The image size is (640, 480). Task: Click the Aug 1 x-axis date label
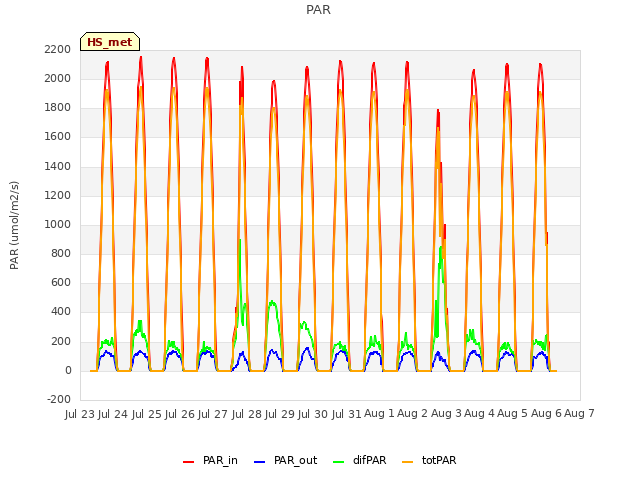coord(379,414)
